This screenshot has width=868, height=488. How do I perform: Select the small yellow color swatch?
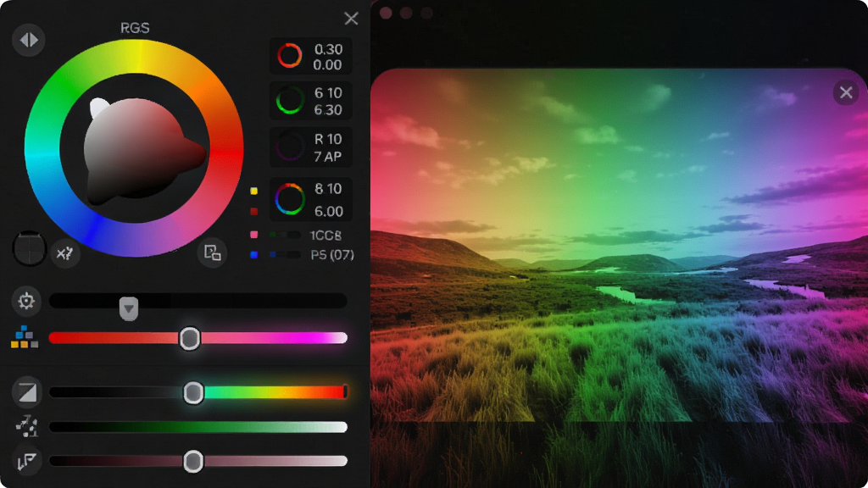(x=254, y=191)
